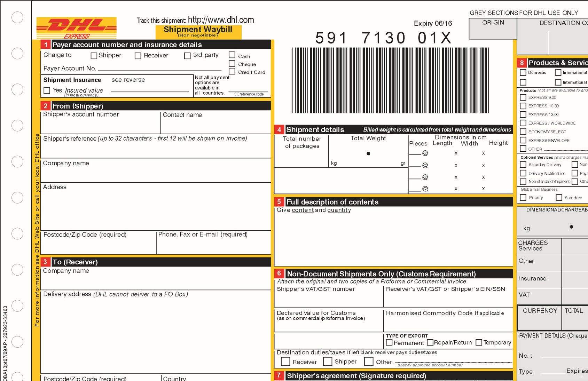This screenshot has width=588, height=381.
Task: Click Phone, Fax or E-mail field
Action: 213,243
